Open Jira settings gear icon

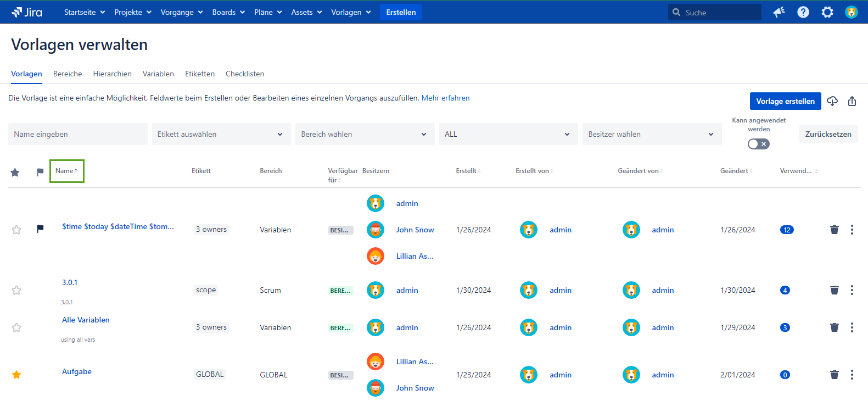(x=827, y=12)
